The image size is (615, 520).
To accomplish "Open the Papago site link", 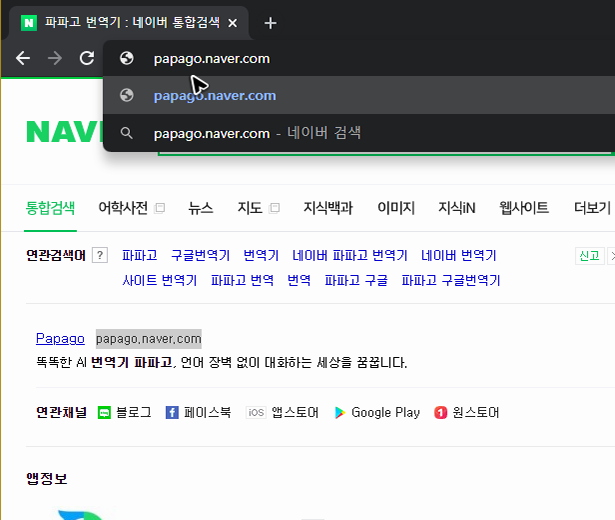I will pos(60,338).
